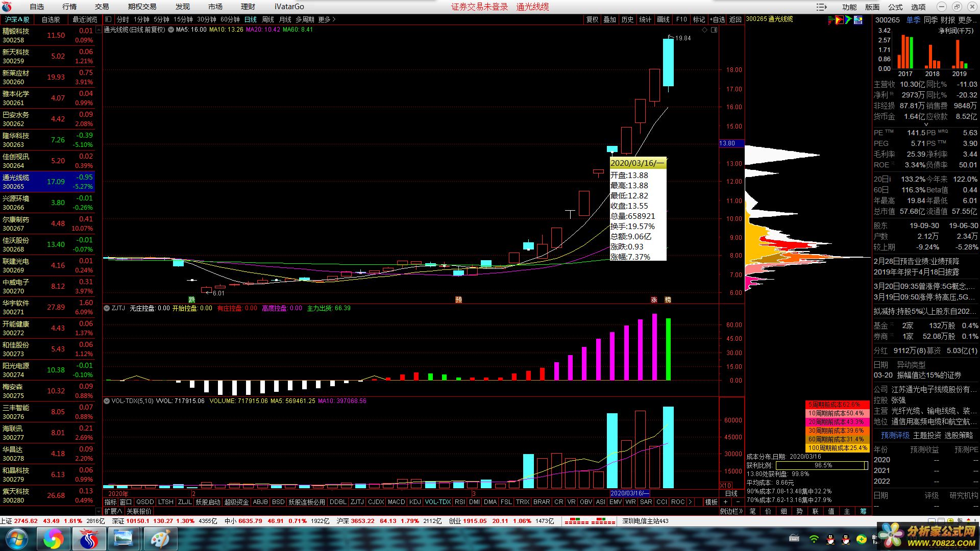The height and width of the screenshot is (551, 980).
Task: Click the pane layout icon beside the diamond
Action: pos(714,30)
